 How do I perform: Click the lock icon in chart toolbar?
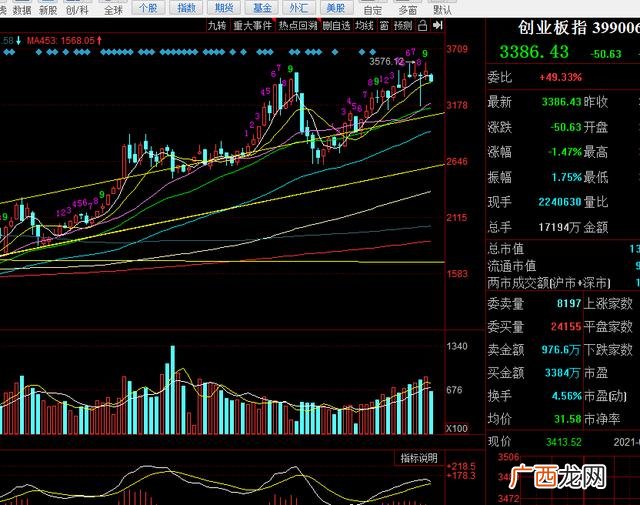(x=422, y=26)
